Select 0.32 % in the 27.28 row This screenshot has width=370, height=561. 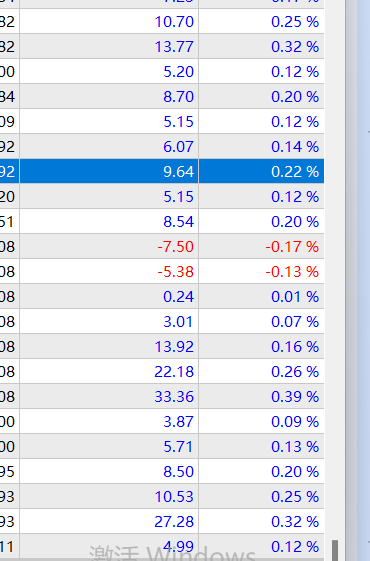click(295, 522)
